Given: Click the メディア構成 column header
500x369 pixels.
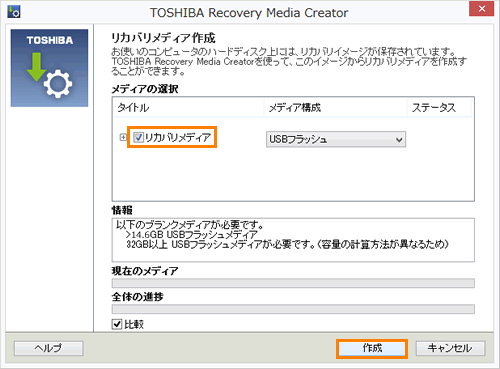Looking at the screenshot, I should pyautogui.click(x=335, y=108).
